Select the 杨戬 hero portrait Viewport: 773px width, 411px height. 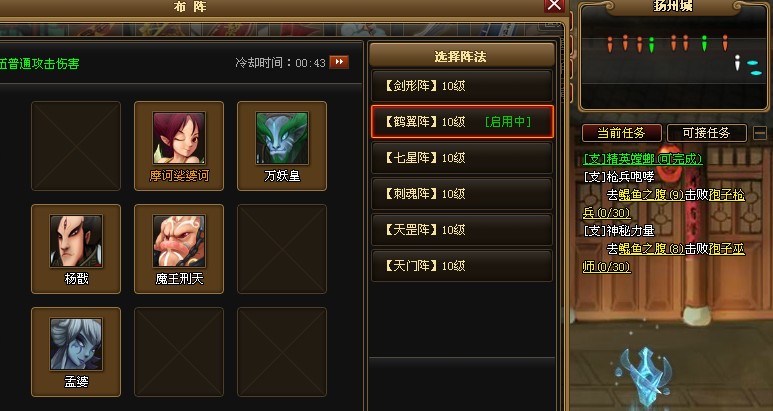(x=76, y=241)
